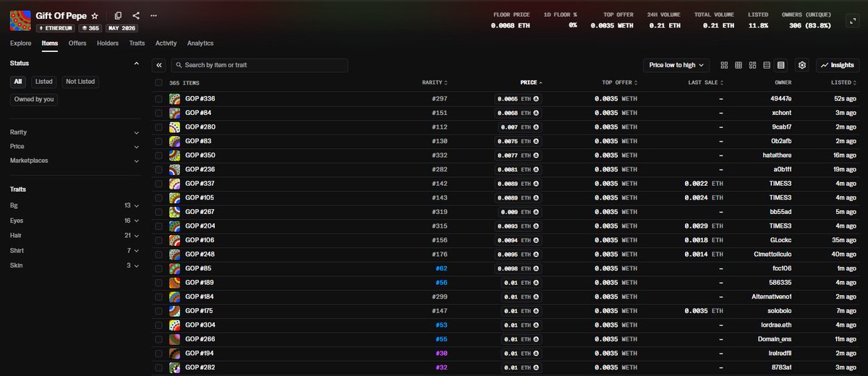This screenshot has height=376, width=868.
Task: Add GOP #280 to cart at 0.007 ETH
Action: click(519, 127)
